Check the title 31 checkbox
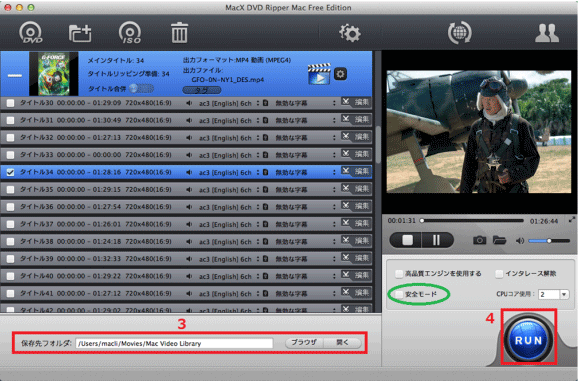579x381 pixels. coord(10,120)
